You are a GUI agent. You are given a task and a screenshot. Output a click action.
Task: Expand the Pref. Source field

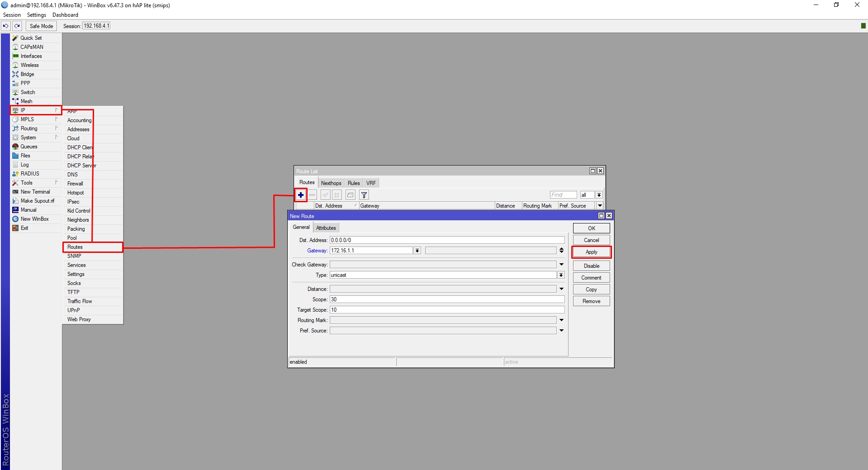561,331
